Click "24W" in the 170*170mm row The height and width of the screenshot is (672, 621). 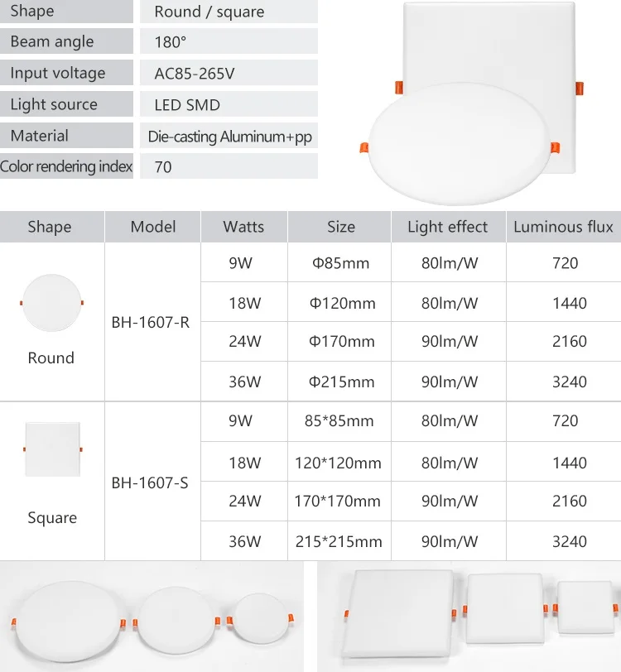pyautogui.click(x=244, y=501)
